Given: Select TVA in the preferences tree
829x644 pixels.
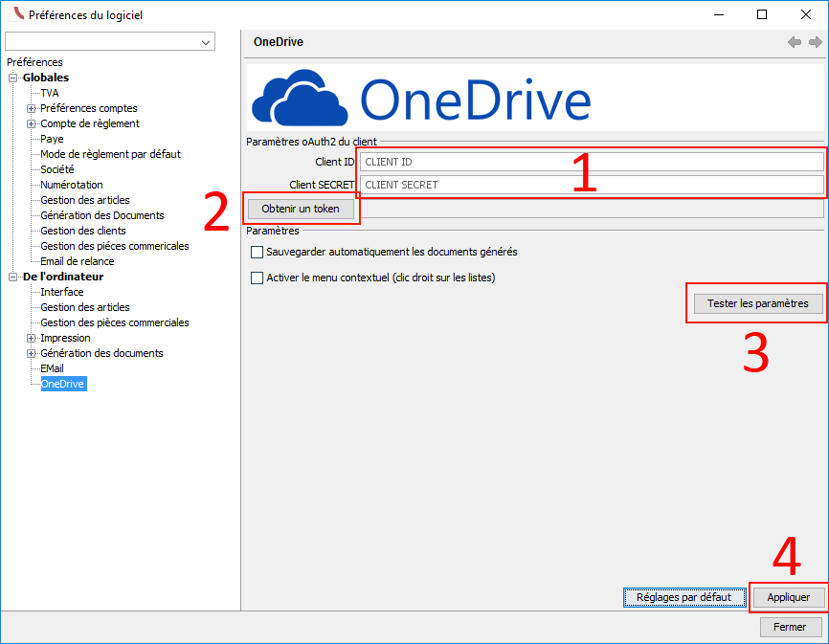Looking at the screenshot, I should 50,93.
